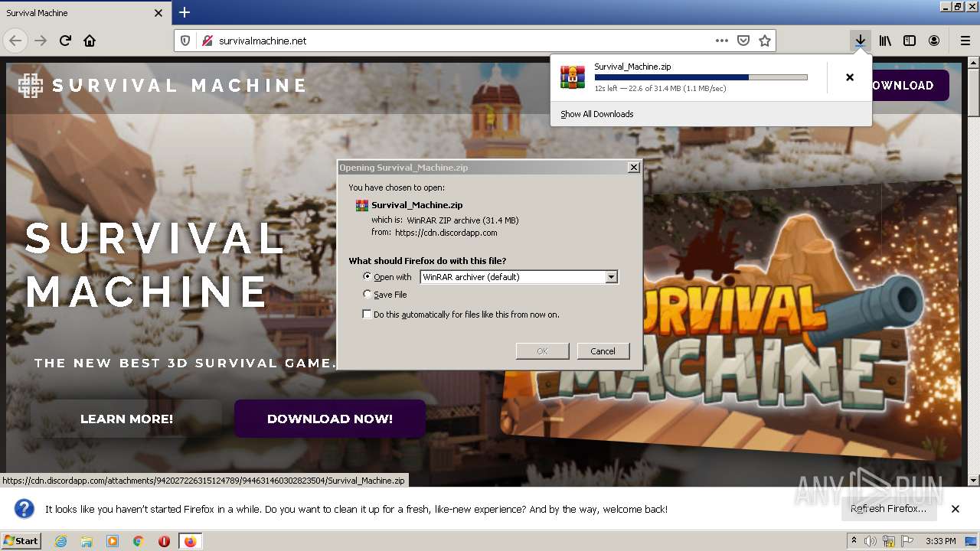
Task: Click the insecure connection lock icon
Action: (207, 41)
